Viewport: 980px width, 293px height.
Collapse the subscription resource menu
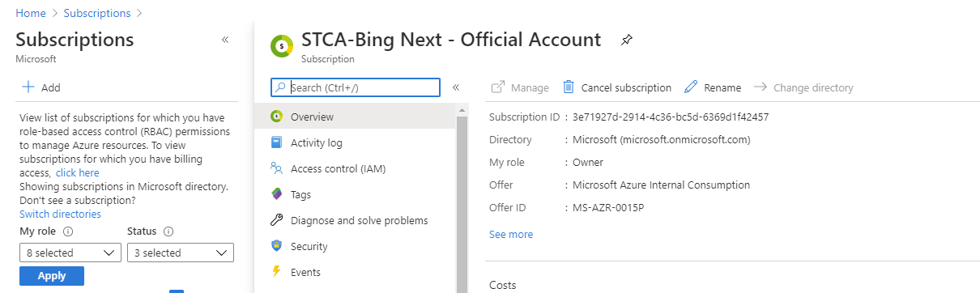(x=456, y=87)
